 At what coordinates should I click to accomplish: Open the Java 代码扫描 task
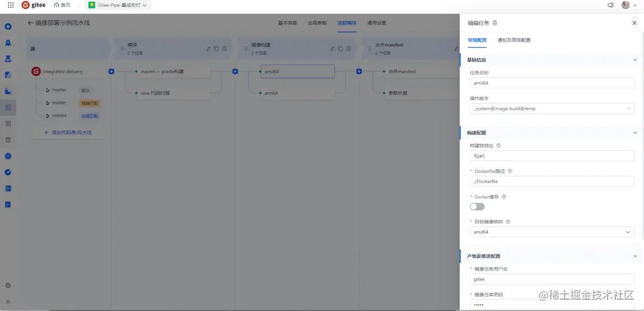click(174, 93)
